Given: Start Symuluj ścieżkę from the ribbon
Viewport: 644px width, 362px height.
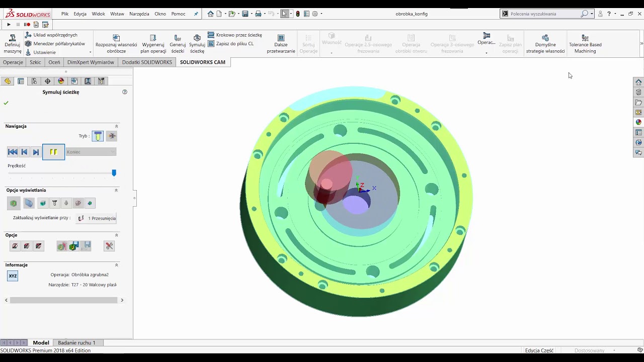Looking at the screenshot, I should pyautogui.click(x=197, y=44).
